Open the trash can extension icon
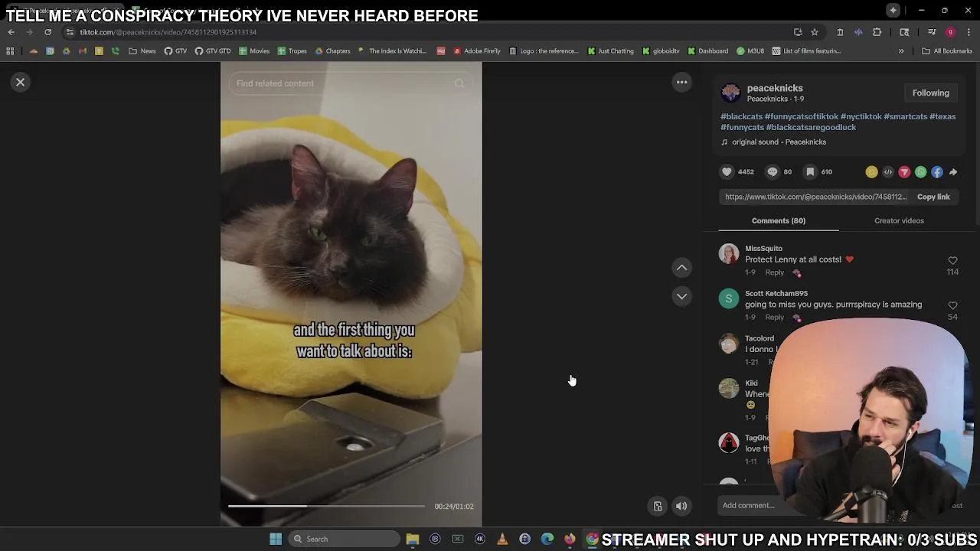980x551 pixels. [x=840, y=32]
